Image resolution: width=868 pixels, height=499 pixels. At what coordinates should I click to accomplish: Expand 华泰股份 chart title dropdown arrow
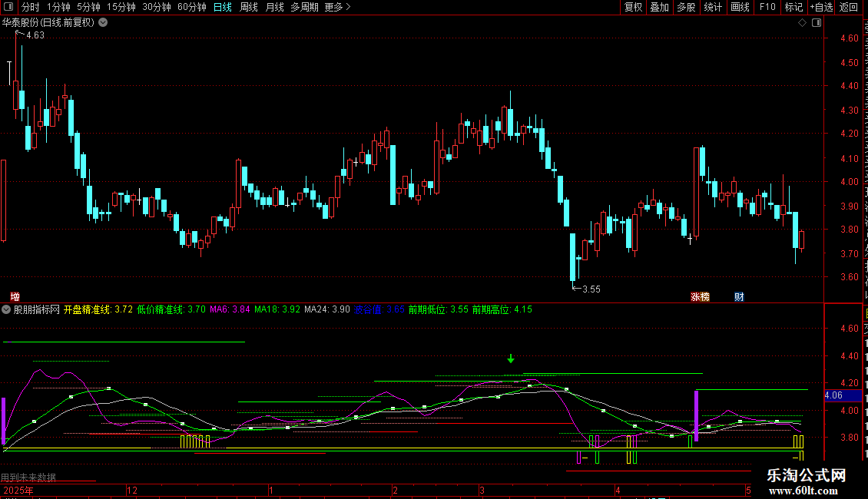pos(103,23)
